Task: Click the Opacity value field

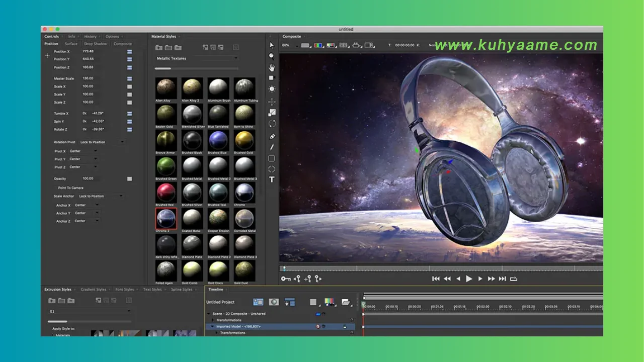Action: [x=91, y=178]
